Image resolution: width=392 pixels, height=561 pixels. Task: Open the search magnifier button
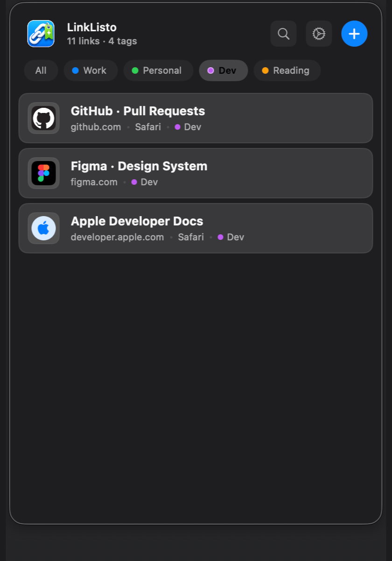283,34
